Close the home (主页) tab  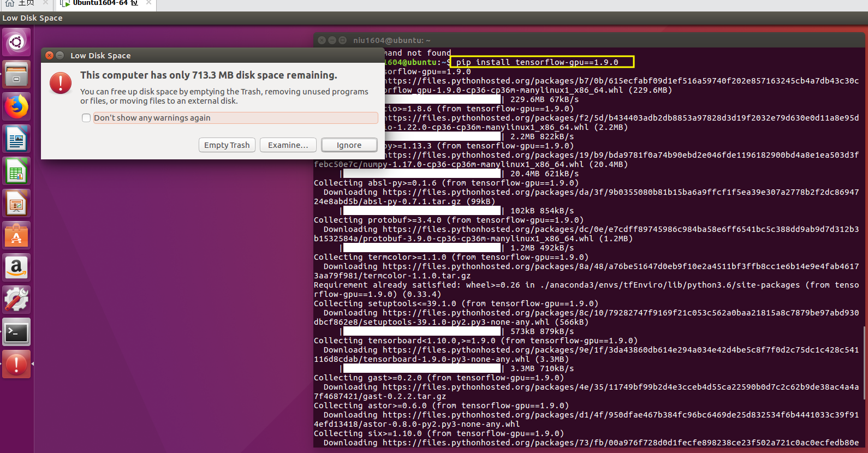click(46, 3)
